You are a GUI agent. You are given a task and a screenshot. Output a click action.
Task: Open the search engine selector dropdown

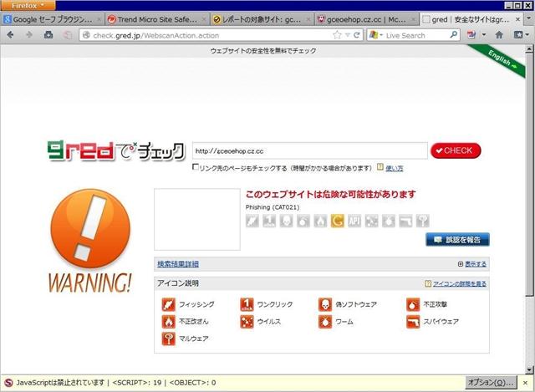coord(376,35)
